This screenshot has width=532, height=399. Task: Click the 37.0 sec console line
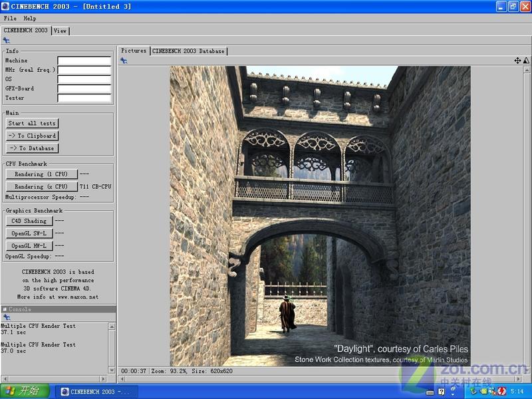13,351
